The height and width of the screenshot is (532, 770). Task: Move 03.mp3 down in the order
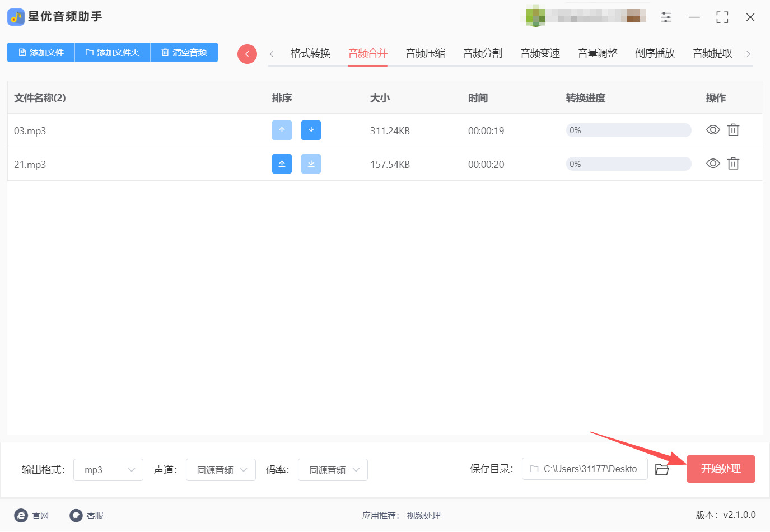click(x=311, y=130)
